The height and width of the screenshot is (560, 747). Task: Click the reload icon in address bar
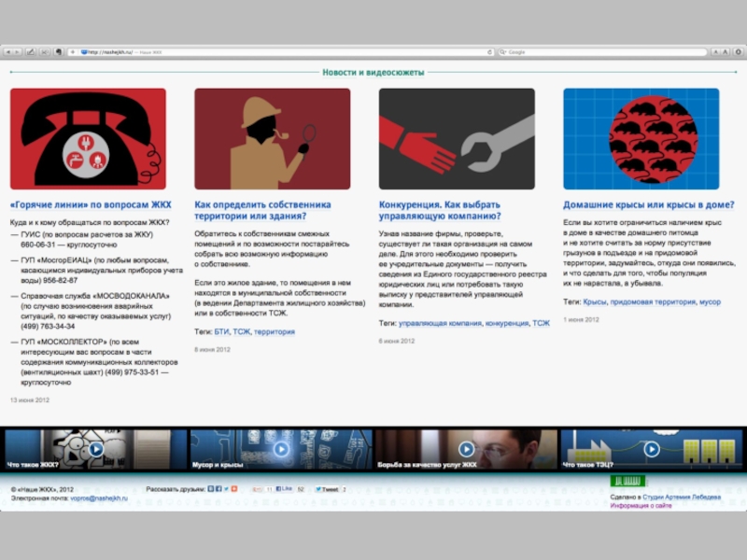click(x=487, y=52)
